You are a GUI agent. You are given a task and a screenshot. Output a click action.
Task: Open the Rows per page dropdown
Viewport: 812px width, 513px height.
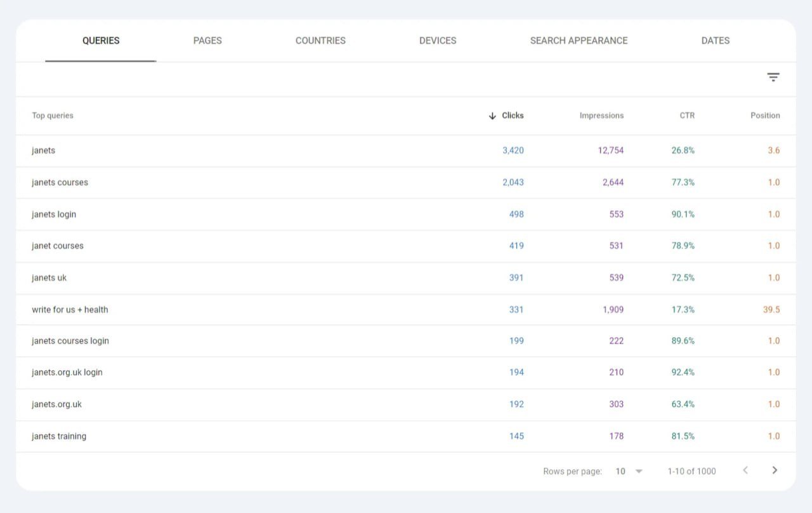click(x=629, y=471)
